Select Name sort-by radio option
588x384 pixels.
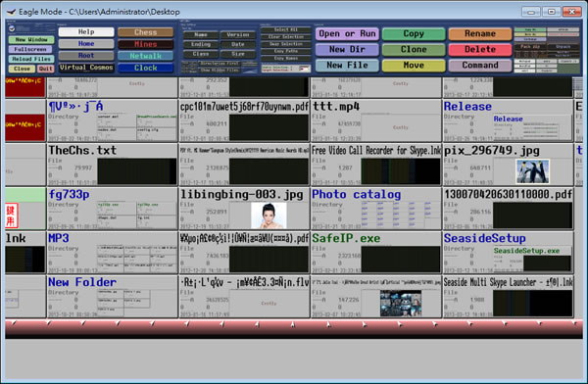click(x=201, y=35)
